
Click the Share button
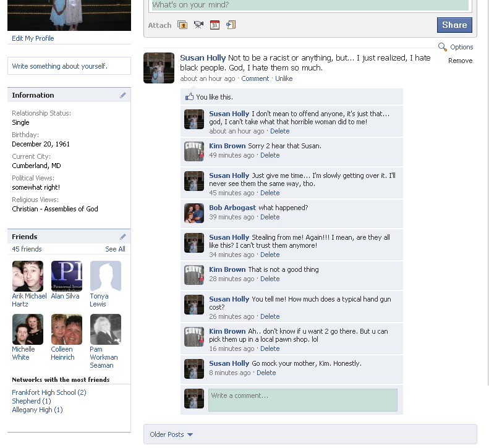tap(454, 25)
